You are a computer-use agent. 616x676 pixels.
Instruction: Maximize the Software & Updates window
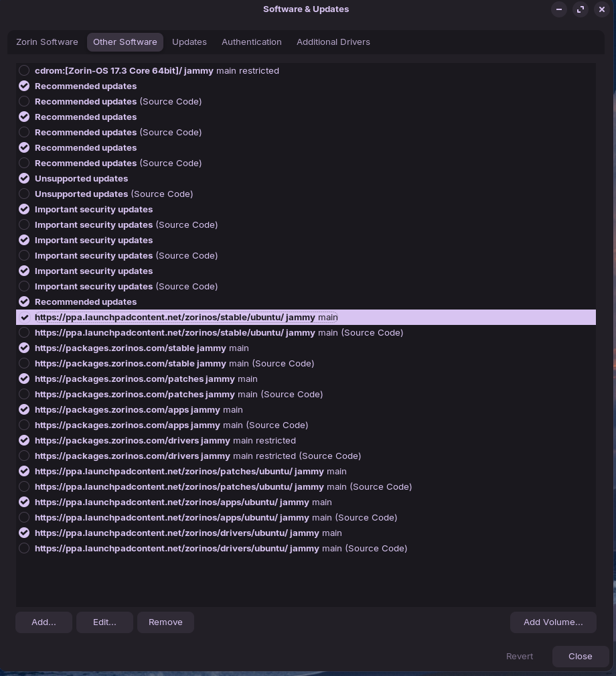click(581, 9)
